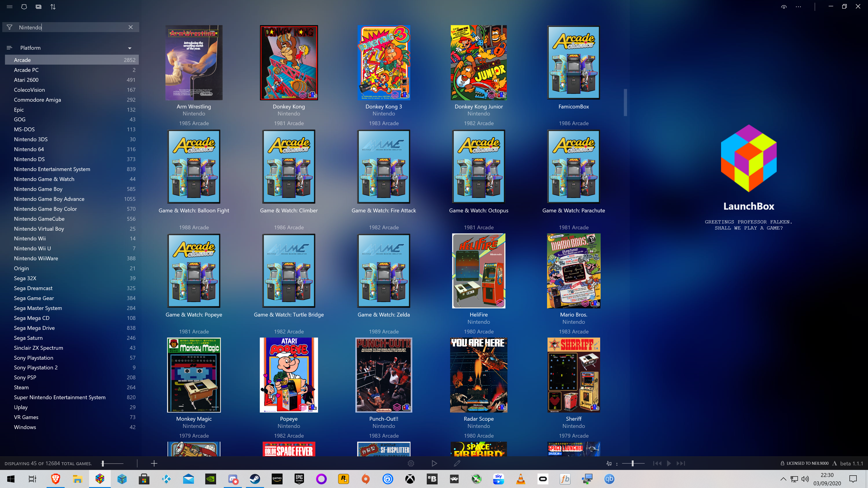Select VR Games platform
The height and width of the screenshot is (488, 868).
(x=72, y=417)
